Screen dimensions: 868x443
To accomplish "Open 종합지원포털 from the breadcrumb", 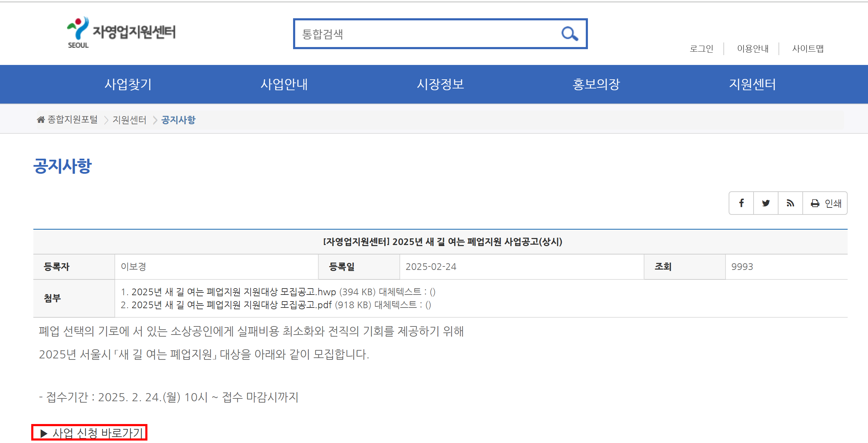I will click(x=72, y=120).
